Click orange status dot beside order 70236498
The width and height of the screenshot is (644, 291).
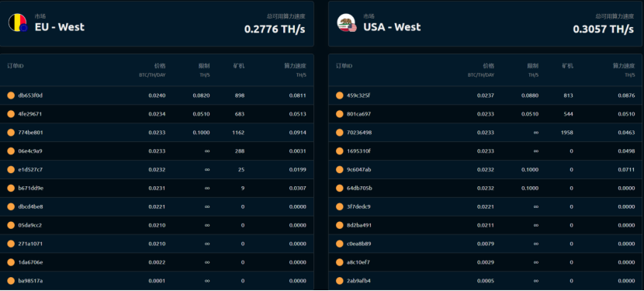(340, 133)
